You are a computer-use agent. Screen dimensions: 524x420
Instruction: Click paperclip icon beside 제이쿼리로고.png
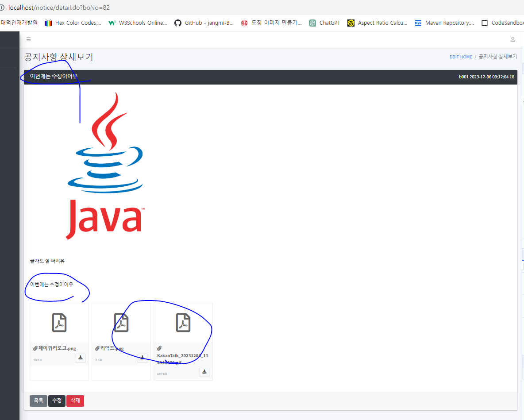[35, 348]
